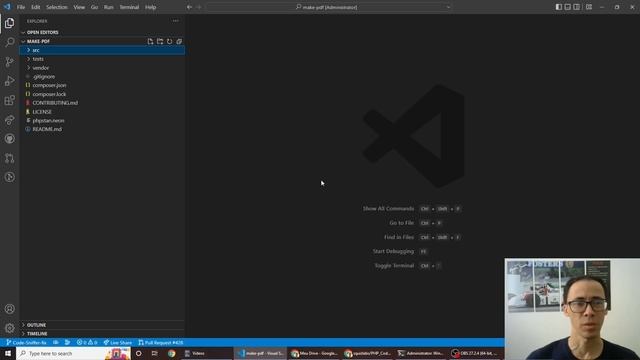This screenshot has height=360, width=640.
Task: Open the Source Control view
Action: click(9, 62)
